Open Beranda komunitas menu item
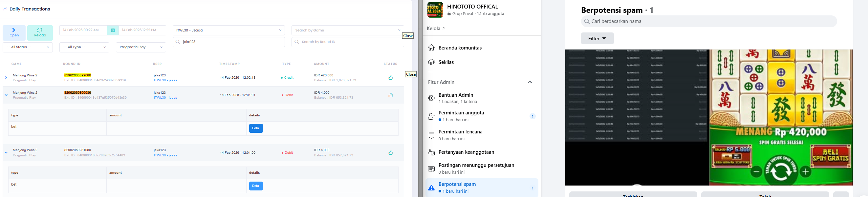 click(x=482, y=48)
